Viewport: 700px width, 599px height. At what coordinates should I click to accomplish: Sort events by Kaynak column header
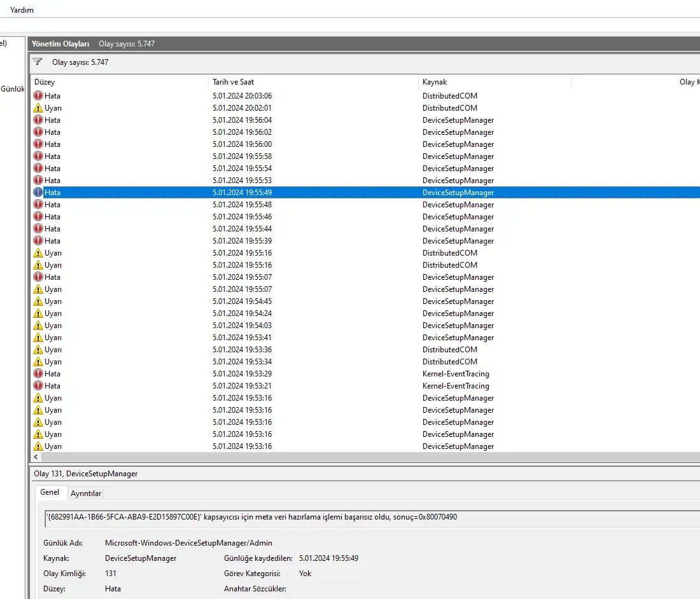pyautogui.click(x=494, y=82)
